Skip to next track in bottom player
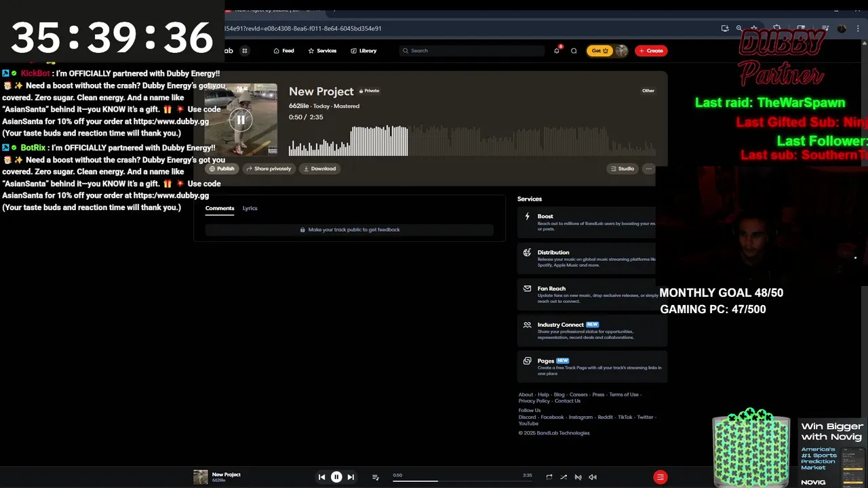868x488 pixels. click(x=351, y=477)
